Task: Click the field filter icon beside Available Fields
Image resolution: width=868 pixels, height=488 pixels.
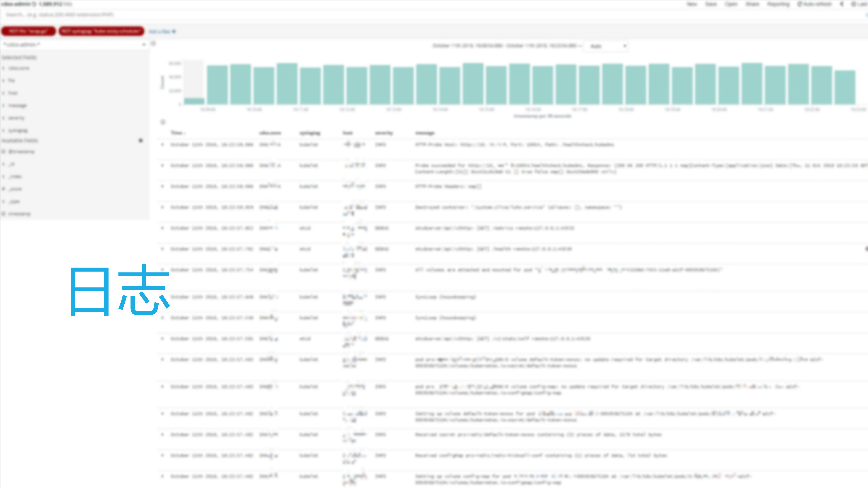Action: (141, 141)
